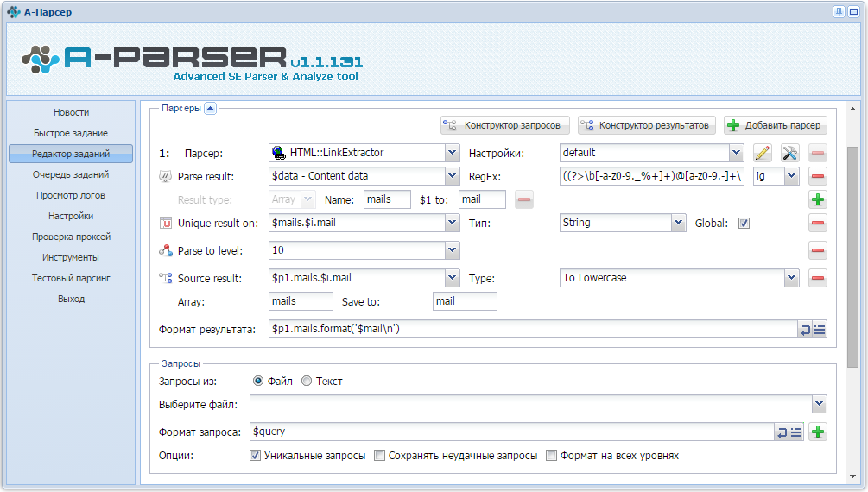
Task: Open the Type To Lowercase dropdown
Action: click(x=792, y=278)
